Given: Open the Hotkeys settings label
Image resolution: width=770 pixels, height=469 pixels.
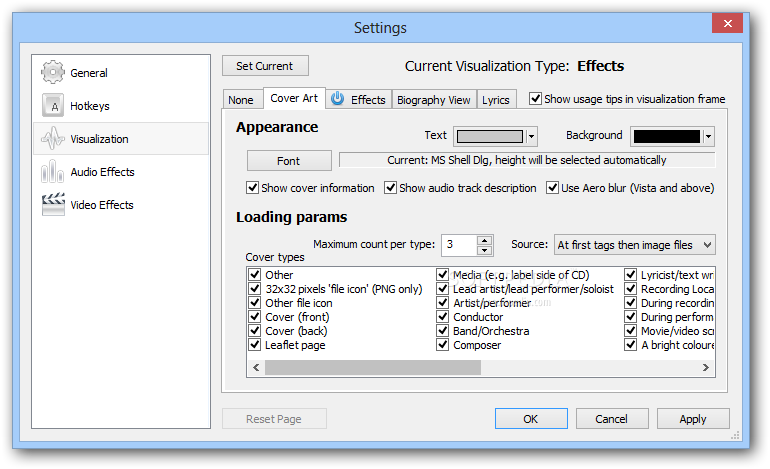Looking at the screenshot, I should 90,106.
